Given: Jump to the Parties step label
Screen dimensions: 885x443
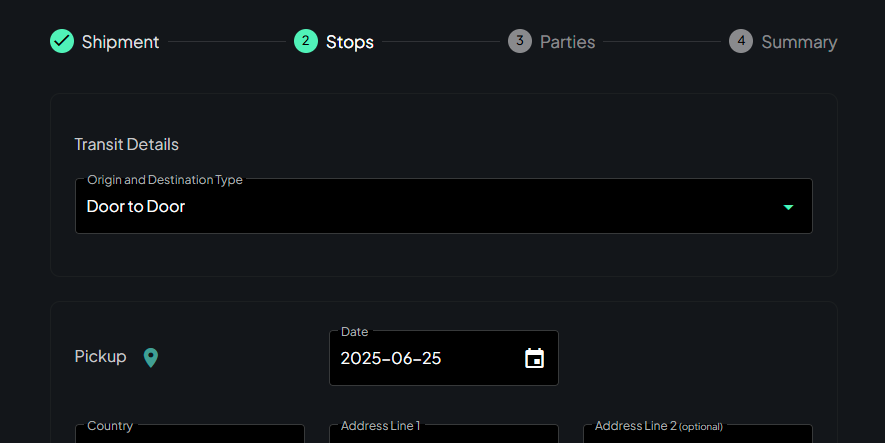Looking at the screenshot, I should point(567,42).
